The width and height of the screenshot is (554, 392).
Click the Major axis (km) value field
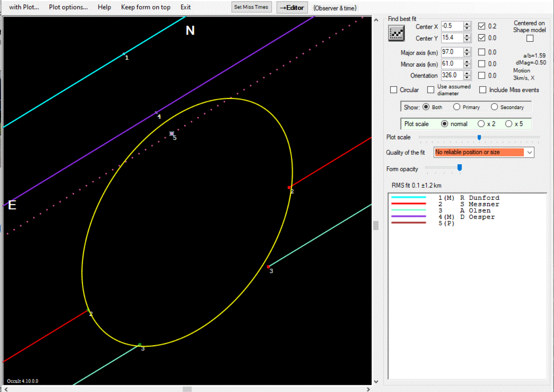click(452, 52)
